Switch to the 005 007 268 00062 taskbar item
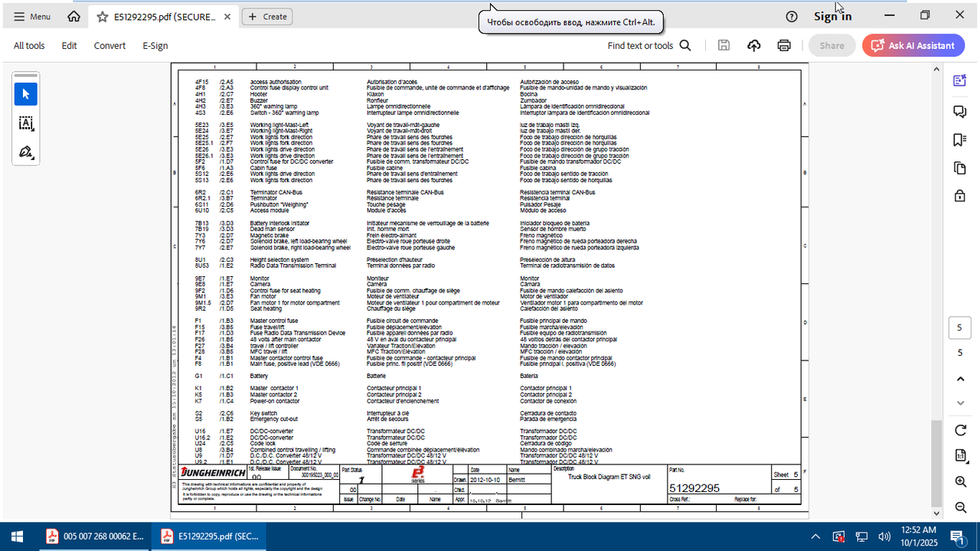The width and height of the screenshot is (980, 551). pyautogui.click(x=93, y=536)
